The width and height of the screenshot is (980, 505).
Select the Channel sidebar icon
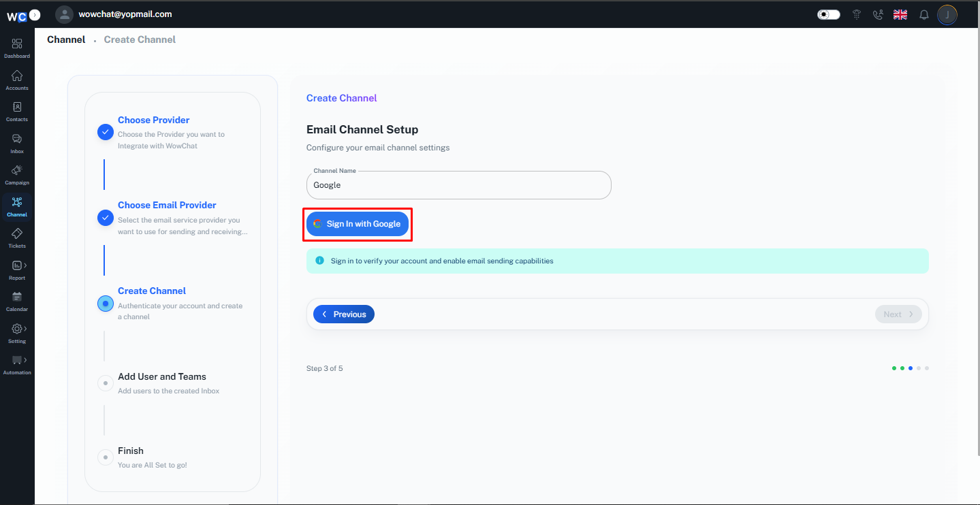point(17,206)
